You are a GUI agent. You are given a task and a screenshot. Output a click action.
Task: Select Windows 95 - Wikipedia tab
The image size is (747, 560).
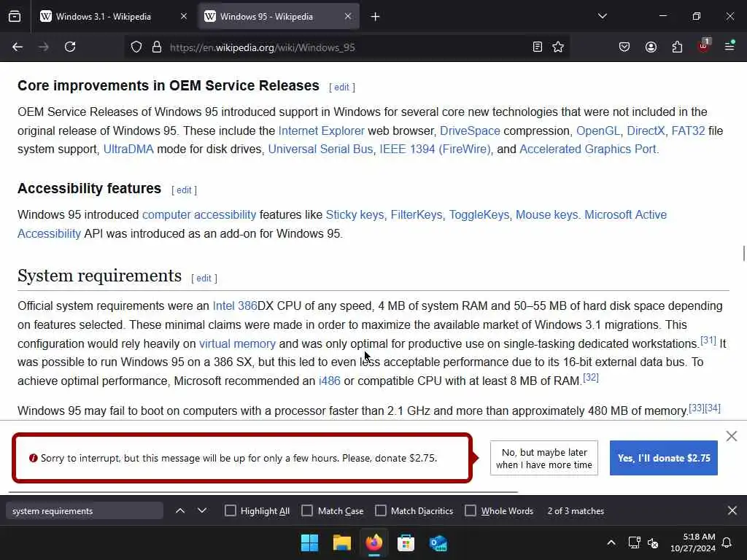click(278, 17)
